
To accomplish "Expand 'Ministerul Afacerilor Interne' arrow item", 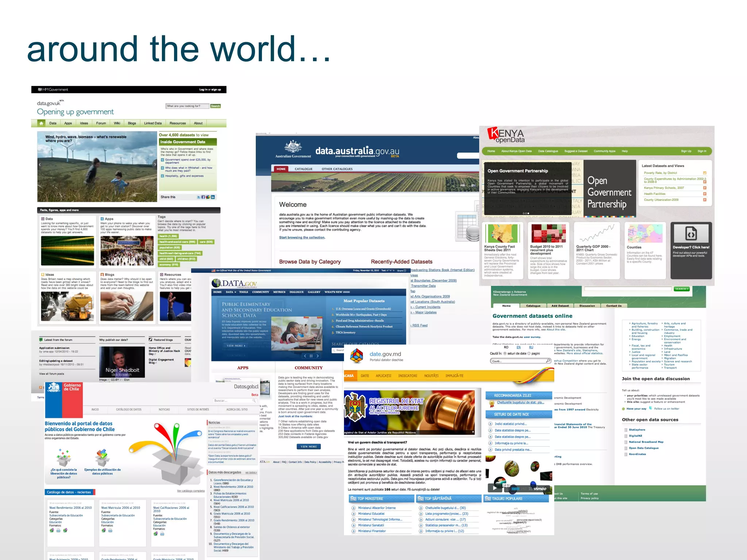I will 353,508.
